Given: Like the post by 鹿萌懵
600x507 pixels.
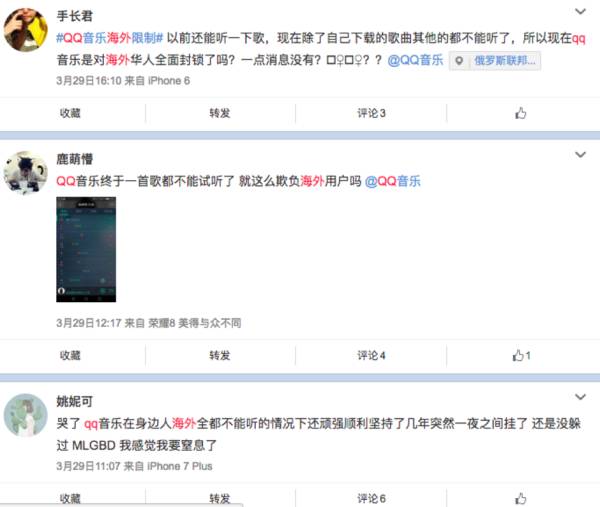Looking at the screenshot, I should (521, 355).
